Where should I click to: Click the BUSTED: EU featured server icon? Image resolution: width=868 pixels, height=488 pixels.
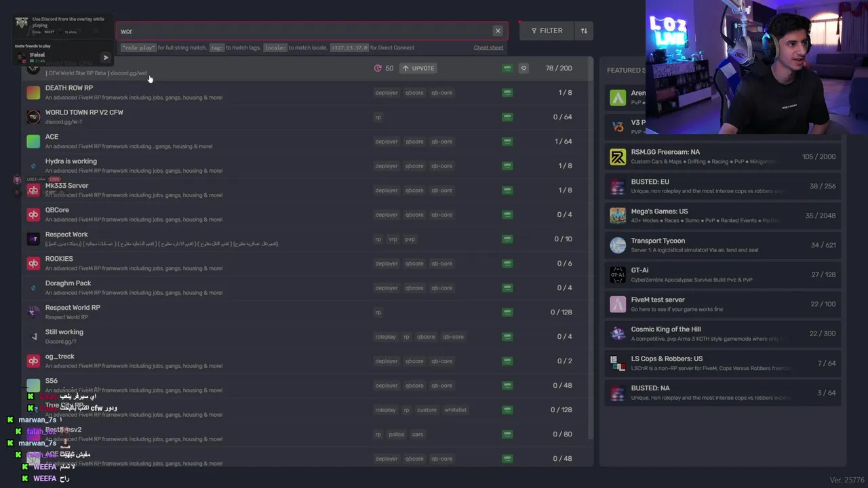click(x=618, y=186)
